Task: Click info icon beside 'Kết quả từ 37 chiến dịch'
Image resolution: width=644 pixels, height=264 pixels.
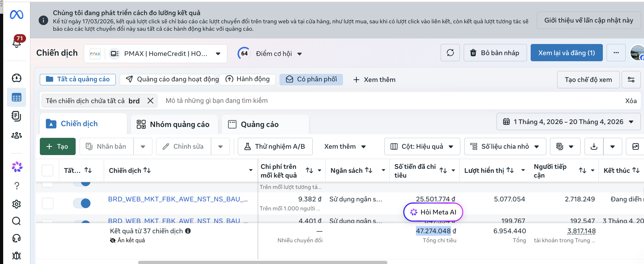Action: 188,231
